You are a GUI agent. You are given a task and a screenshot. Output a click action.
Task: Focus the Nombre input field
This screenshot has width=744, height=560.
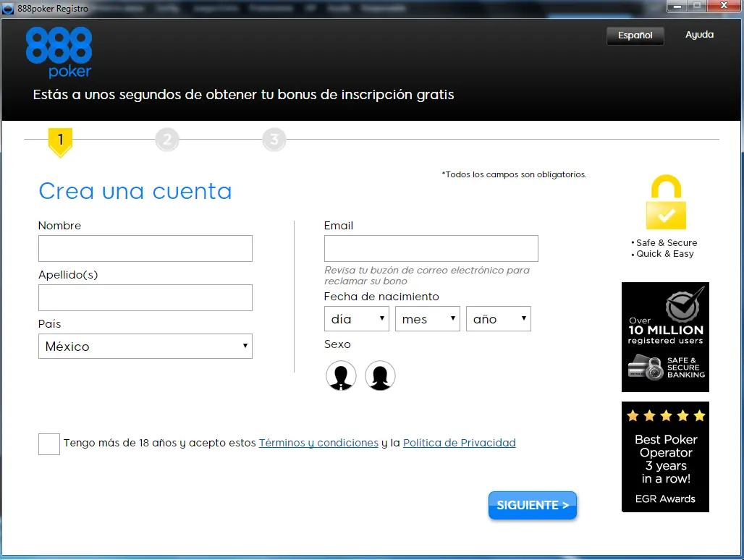pyautogui.click(x=145, y=248)
